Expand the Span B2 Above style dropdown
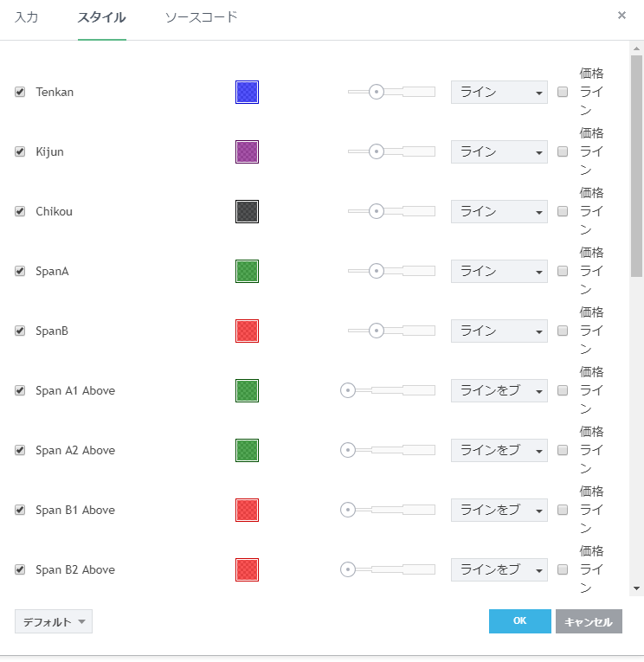This screenshot has height=662, width=644. [499, 570]
